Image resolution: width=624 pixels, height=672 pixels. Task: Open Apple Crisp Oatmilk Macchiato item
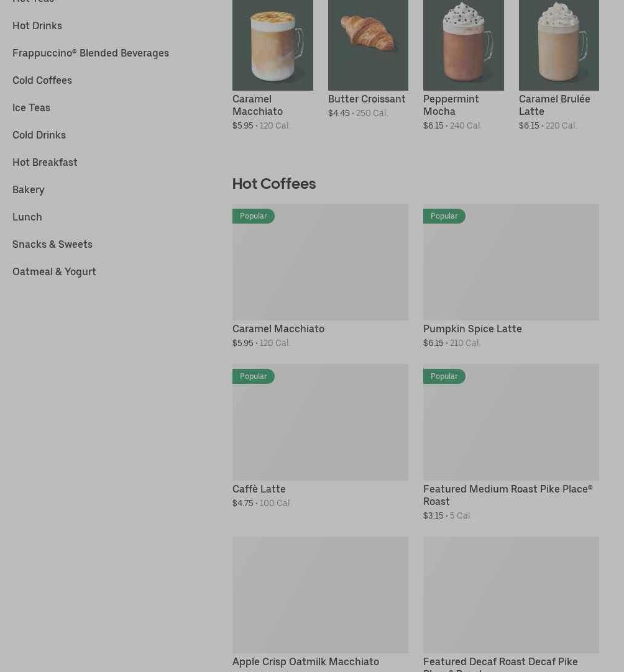[x=306, y=661]
